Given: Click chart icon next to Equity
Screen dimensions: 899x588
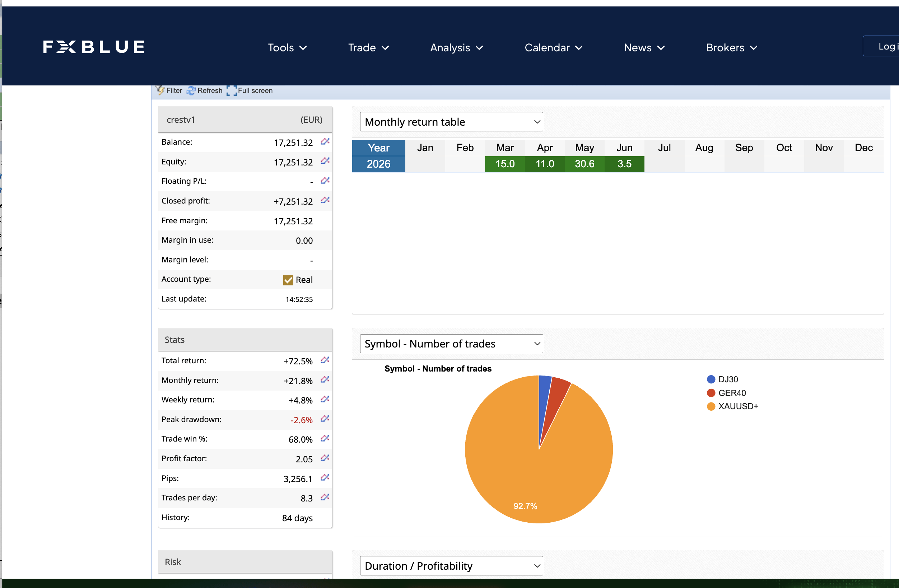Looking at the screenshot, I should [x=325, y=161].
